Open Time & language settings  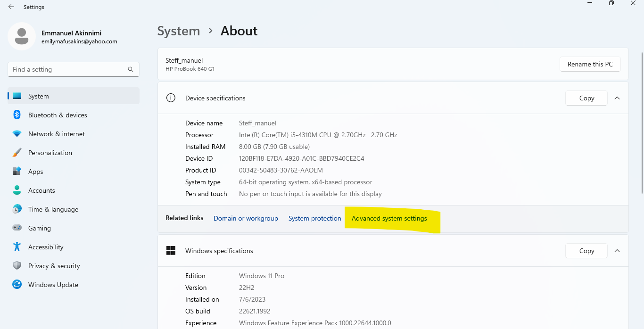(x=74, y=209)
